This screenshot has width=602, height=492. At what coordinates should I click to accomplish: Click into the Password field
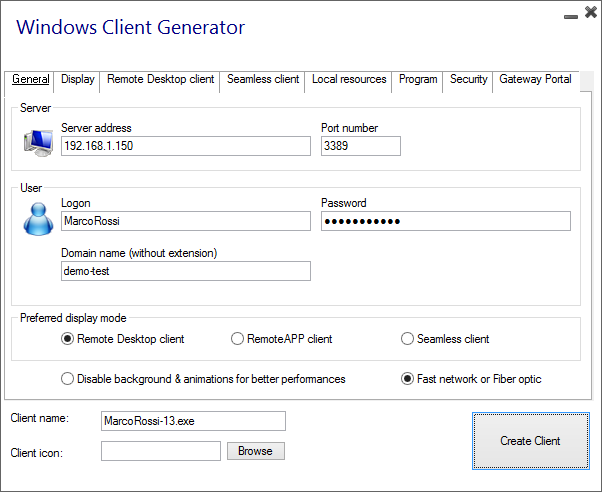tap(445, 221)
